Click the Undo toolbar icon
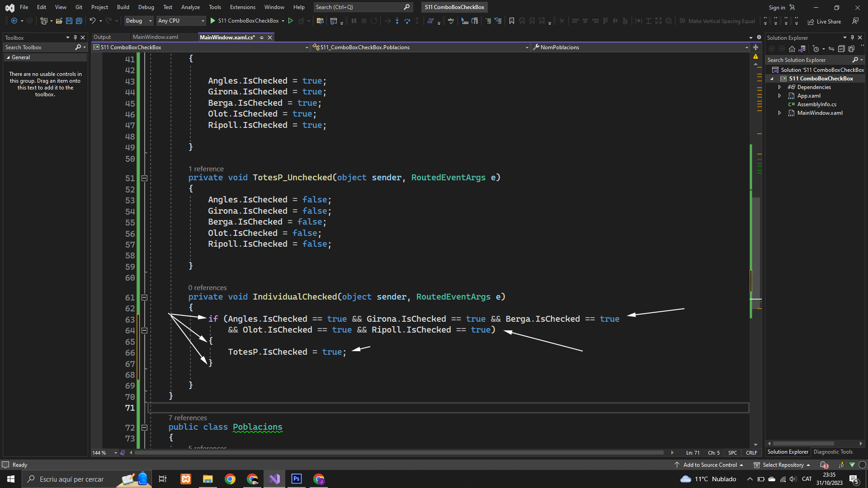Image resolution: width=868 pixels, height=488 pixels. [x=93, y=21]
